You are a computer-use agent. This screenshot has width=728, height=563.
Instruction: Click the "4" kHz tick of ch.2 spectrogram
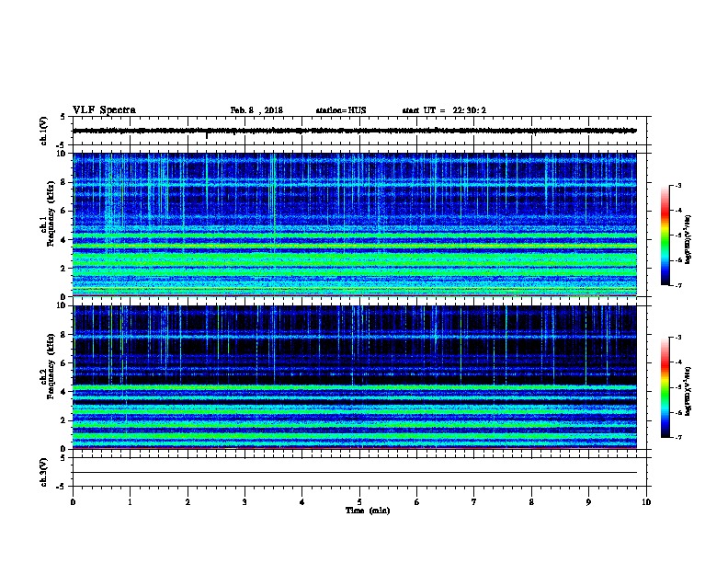pyautogui.click(x=63, y=392)
